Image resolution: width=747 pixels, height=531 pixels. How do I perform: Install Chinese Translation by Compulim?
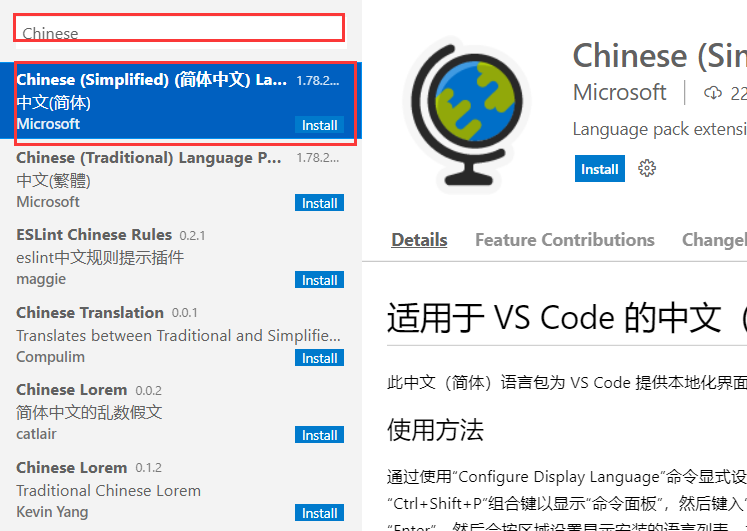coord(319,358)
